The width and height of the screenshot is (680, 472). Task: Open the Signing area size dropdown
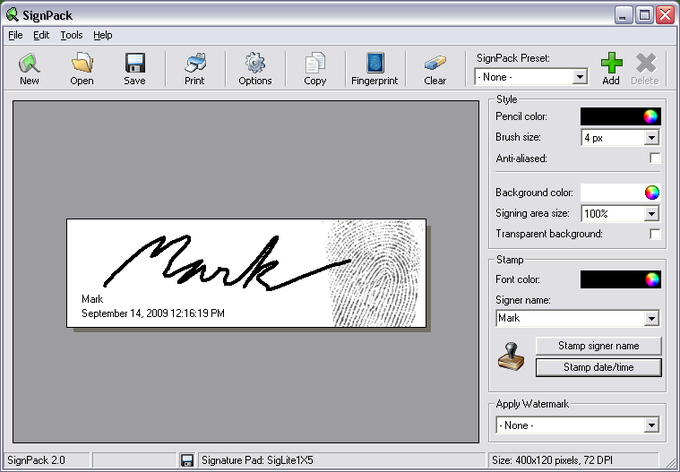click(x=651, y=213)
